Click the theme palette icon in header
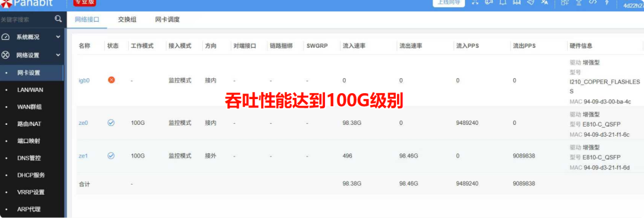644x218 pixels. (489, 2)
